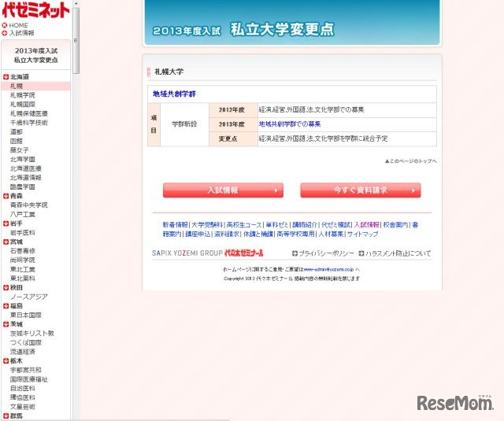Open 茨城キリスト教 university entry
Viewport: 504px width, 421px height.
click(32, 334)
